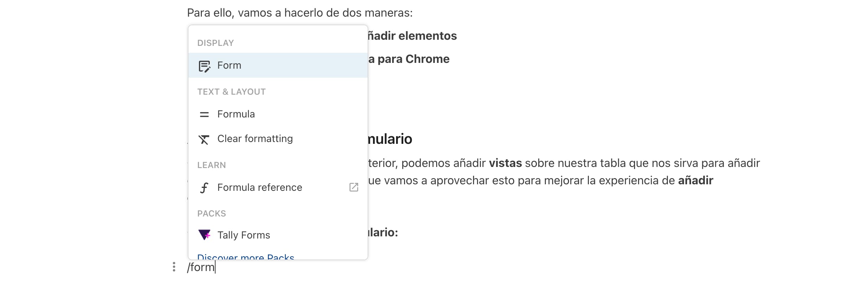Follow the Discover more Packs link
868x292 pixels.
click(246, 257)
